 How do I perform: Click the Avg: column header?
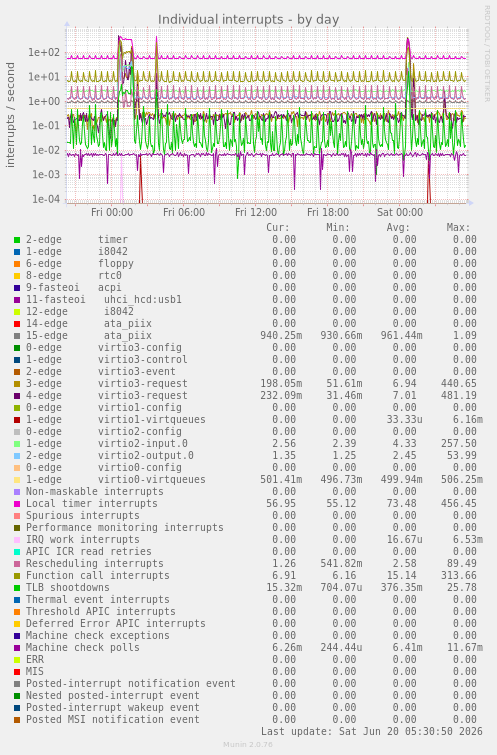[x=398, y=227]
